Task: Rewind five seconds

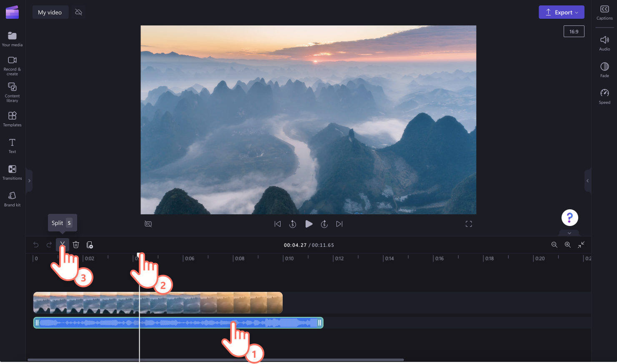Action: pos(293,224)
